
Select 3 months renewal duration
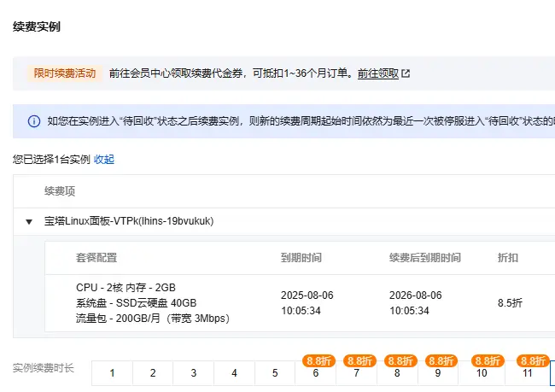pyautogui.click(x=193, y=373)
